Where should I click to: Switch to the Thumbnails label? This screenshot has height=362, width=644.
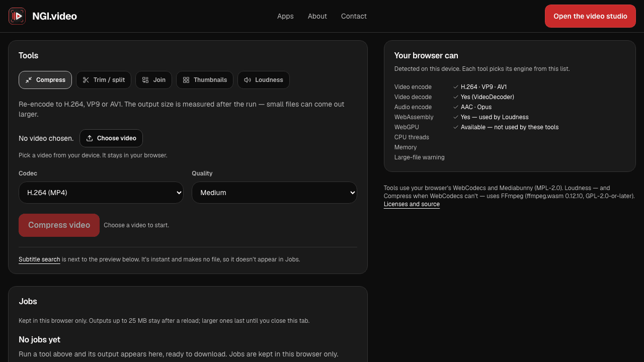pos(210,80)
